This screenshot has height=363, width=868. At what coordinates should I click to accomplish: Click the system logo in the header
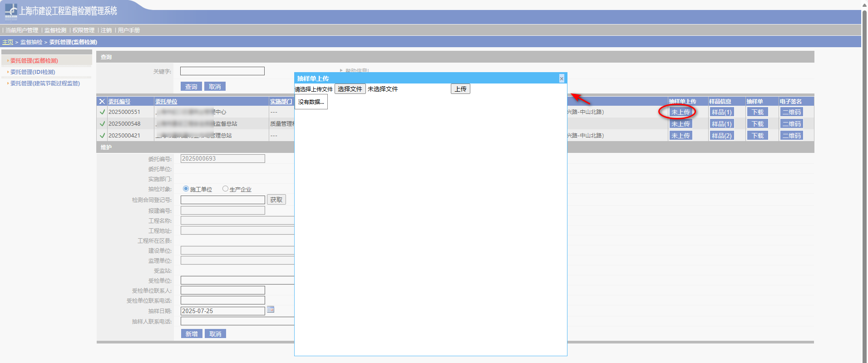[11, 11]
